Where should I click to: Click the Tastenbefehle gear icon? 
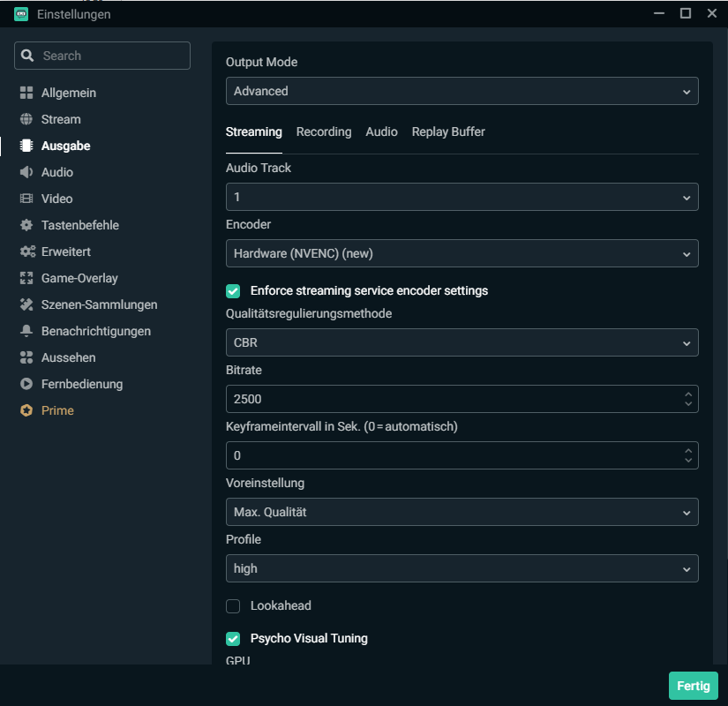[26, 225]
